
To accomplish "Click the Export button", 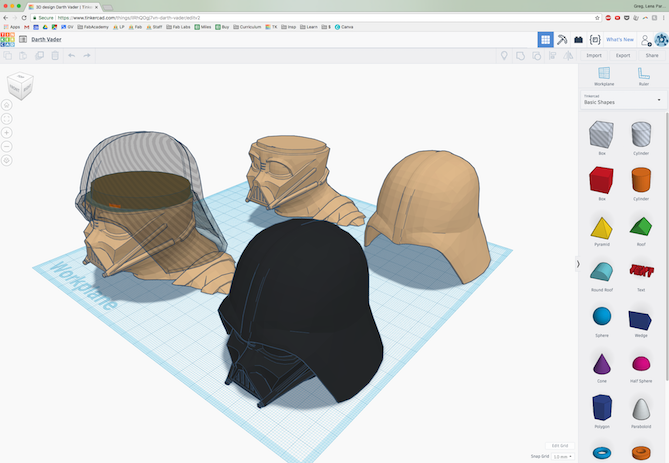I will 623,55.
